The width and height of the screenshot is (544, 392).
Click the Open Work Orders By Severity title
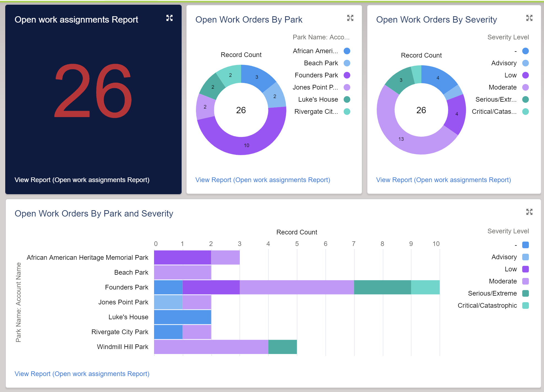click(x=437, y=20)
